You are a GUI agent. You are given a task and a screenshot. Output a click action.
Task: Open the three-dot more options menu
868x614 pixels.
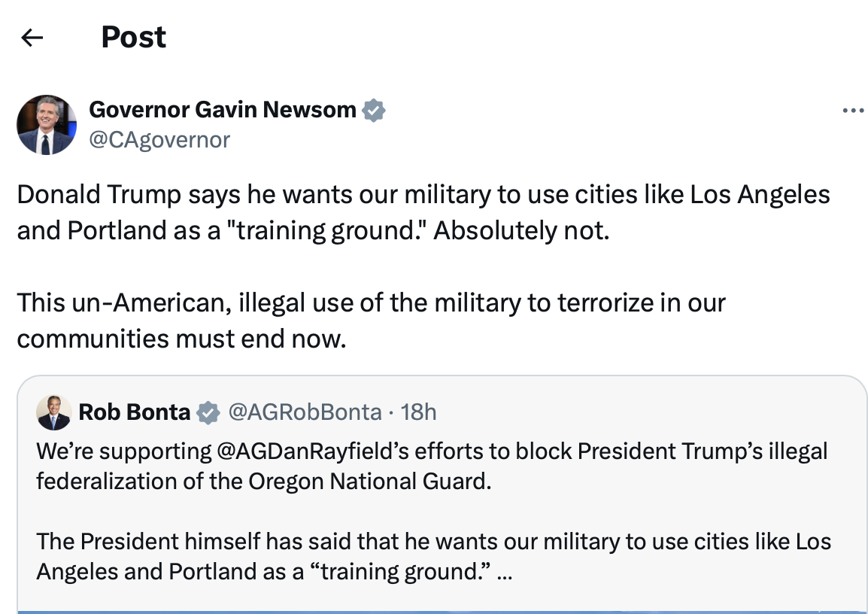pyautogui.click(x=853, y=111)
